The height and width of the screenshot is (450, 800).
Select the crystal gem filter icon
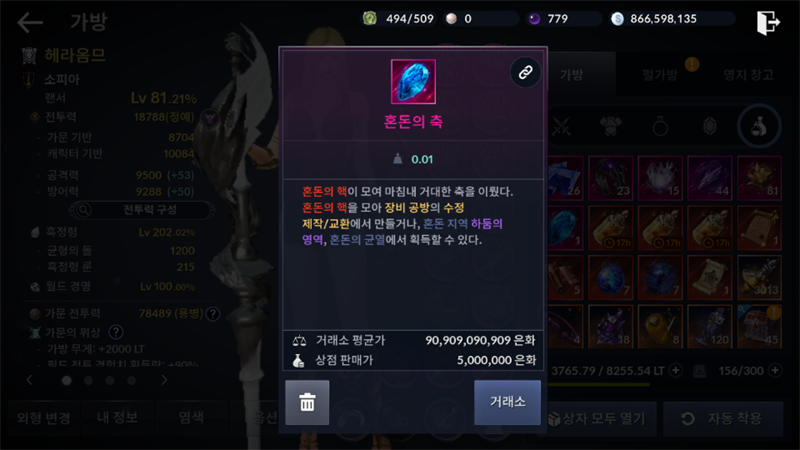[x=710, y=126]
